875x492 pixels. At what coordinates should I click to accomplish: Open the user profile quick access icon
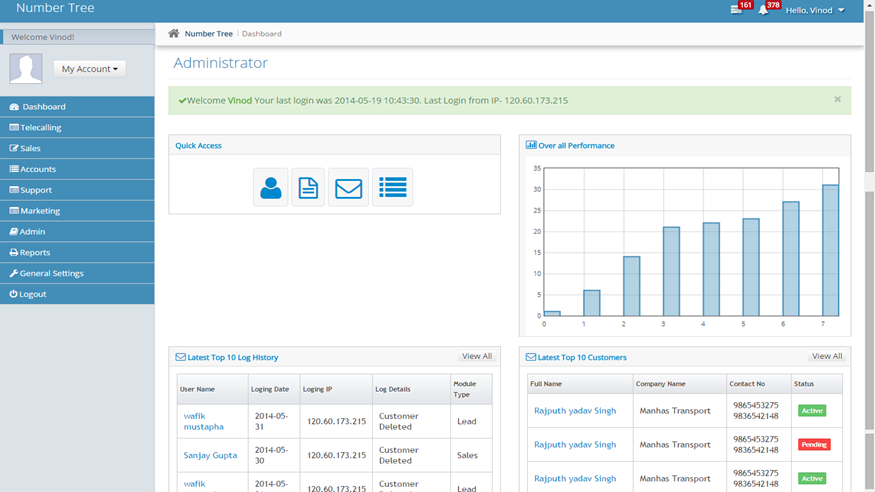click(271, 187)
